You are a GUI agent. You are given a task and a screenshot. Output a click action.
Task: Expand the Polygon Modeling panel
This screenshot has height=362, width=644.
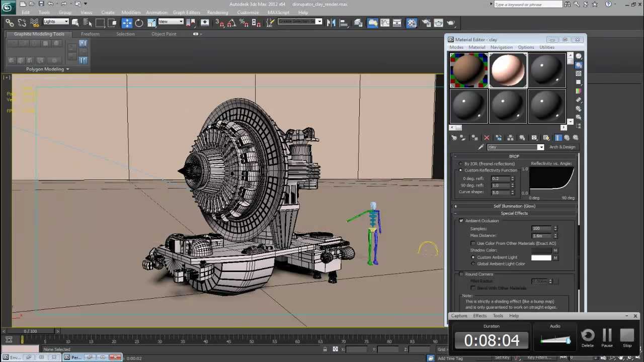(x=47, y=69)
